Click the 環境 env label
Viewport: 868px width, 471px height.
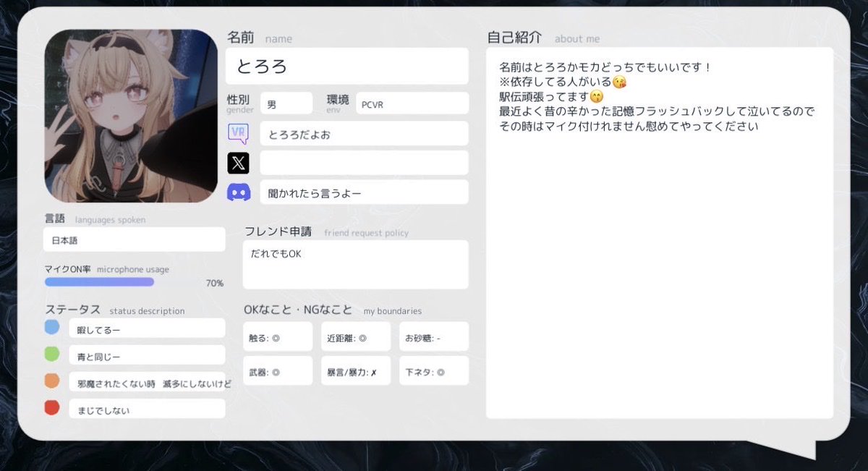[338, 103]
